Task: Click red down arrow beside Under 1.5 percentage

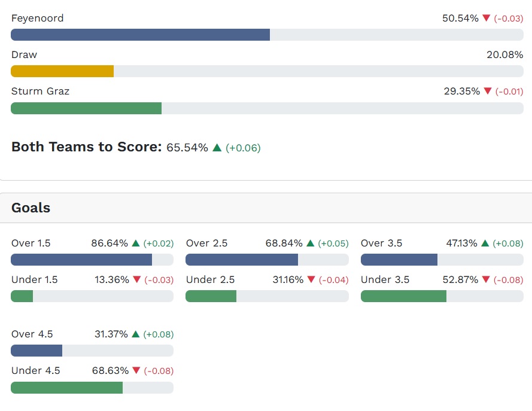Action: click(136, 280)
